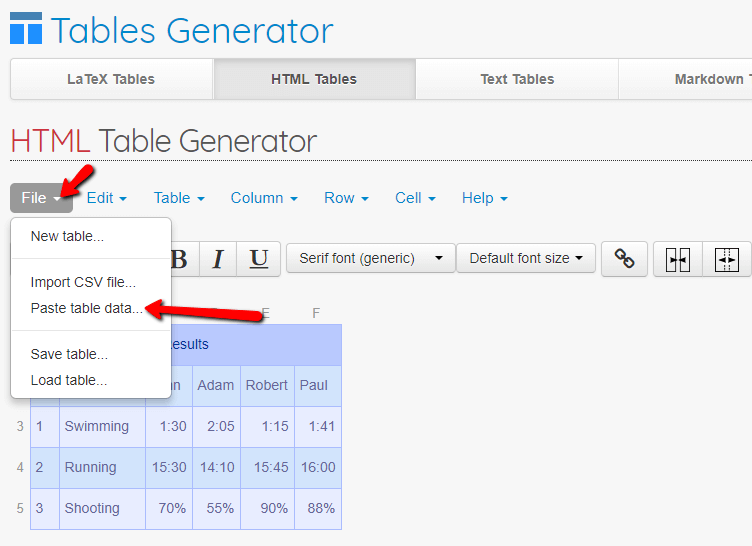
Task: Select the Running row number 2 cell
Action: [45, 467]
